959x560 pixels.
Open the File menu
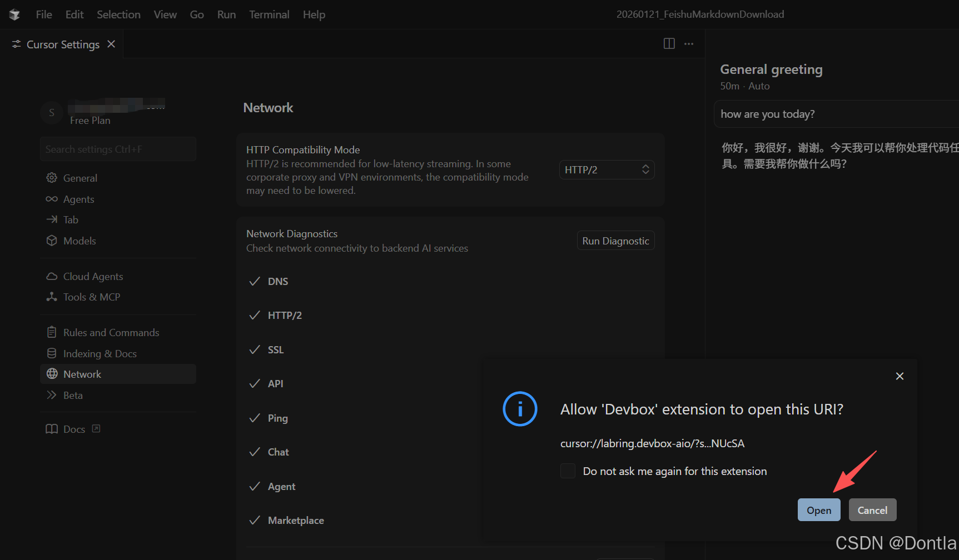[44, 14]
